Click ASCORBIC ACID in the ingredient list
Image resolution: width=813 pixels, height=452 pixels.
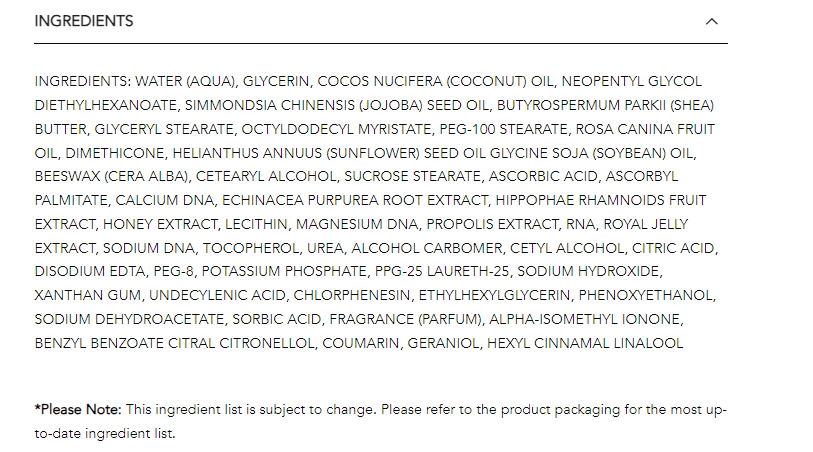543,176
